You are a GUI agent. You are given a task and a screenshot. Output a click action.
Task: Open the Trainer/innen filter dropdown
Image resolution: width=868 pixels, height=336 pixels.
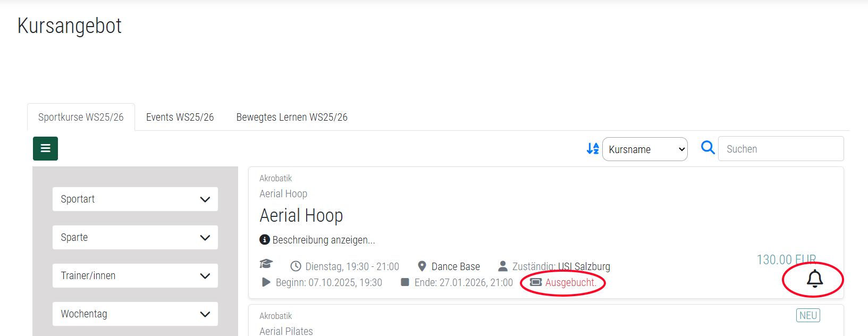[x=135, y=276]
